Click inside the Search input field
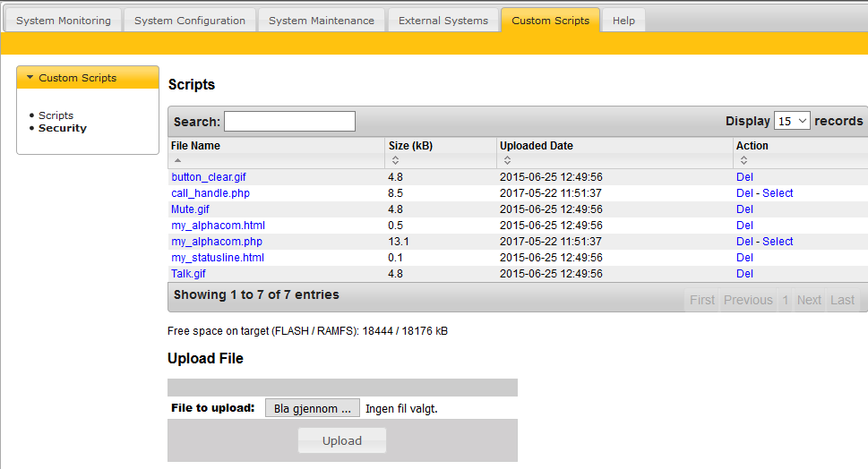The height and width of the screenshot is (469, 868). pyautogui.click(x=289, y=122)
